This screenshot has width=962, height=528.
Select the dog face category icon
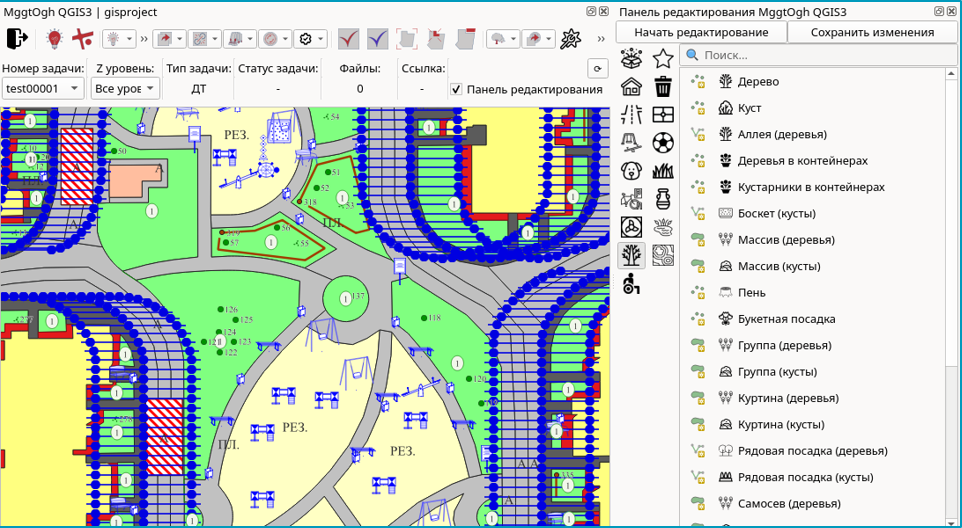tap(631, 170)
